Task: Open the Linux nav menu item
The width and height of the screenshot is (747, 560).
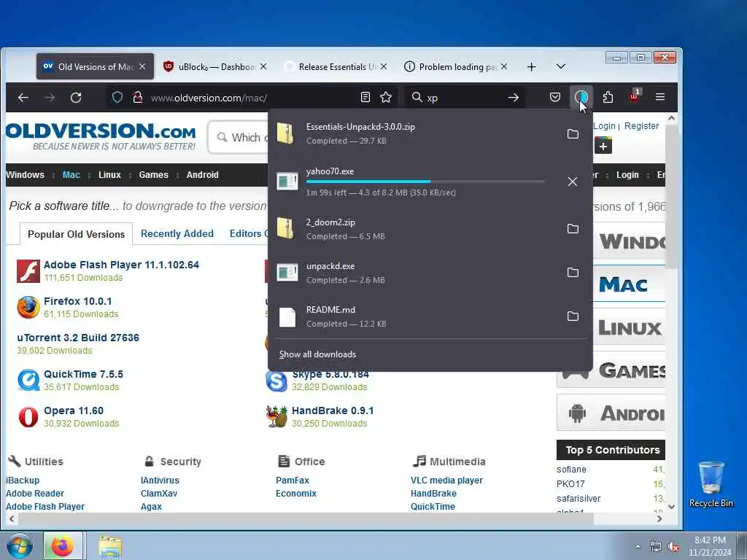Action: pos(109,175)
